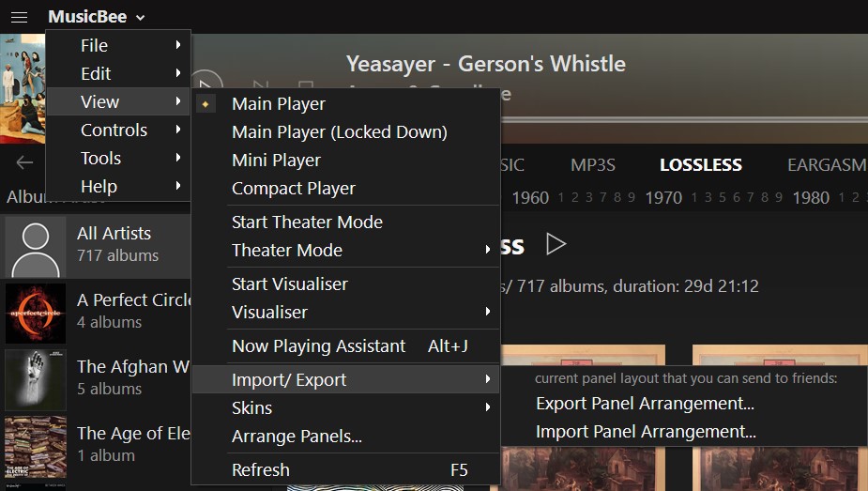This screenshot has width=868, height=491.
Task: Click The Age of Electric thumbnail
Action: tap(36, 447)
